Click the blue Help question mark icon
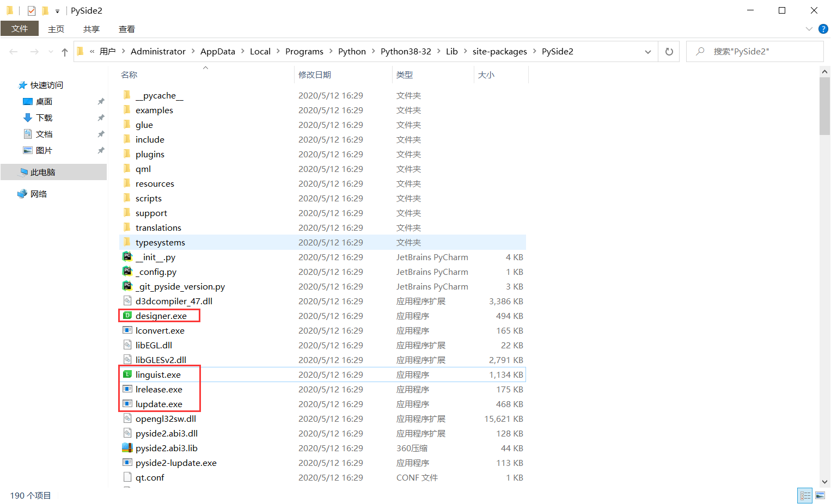 823,29
